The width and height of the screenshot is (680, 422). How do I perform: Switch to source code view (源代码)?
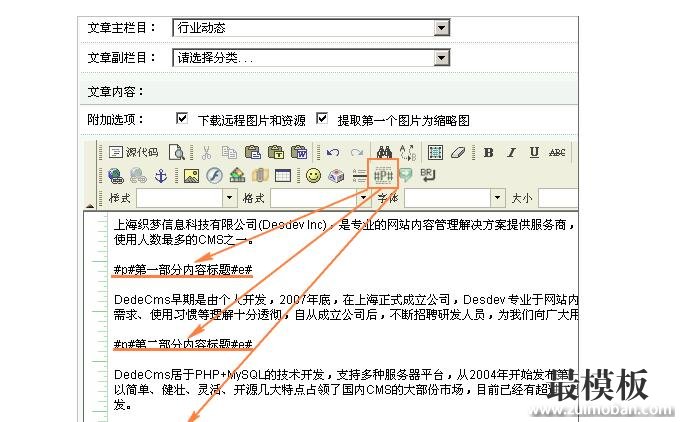(x=133, y=152)
